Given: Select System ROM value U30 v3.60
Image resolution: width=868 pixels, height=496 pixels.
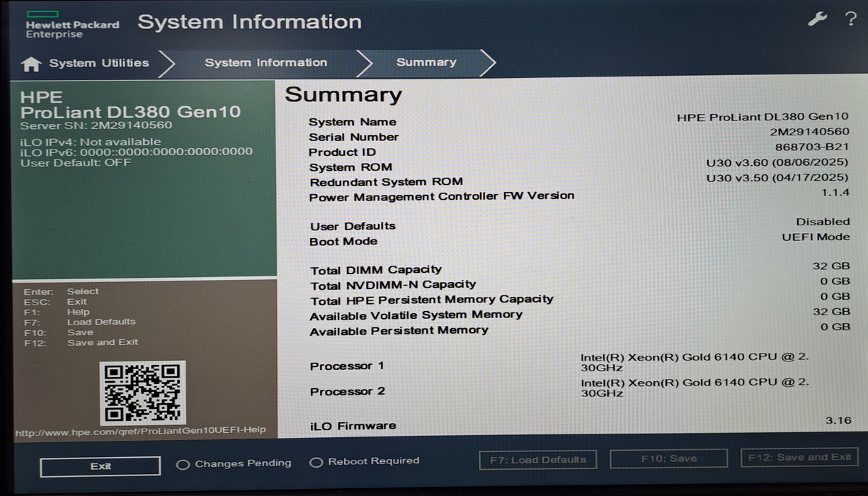Looking at the screenshot, I should 777,162.
